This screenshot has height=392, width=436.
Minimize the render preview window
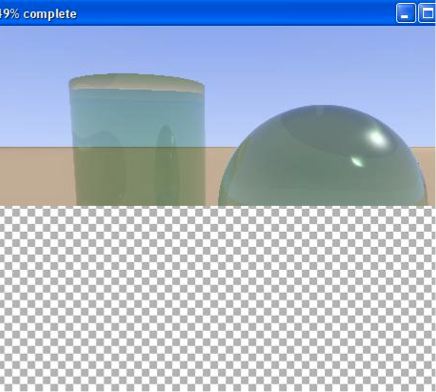405,13
